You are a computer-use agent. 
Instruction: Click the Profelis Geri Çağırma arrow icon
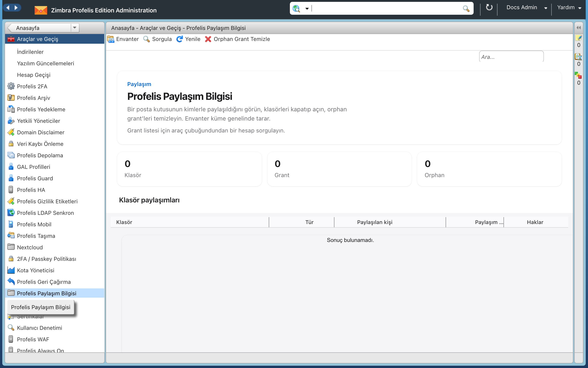[x=11, y=282]
